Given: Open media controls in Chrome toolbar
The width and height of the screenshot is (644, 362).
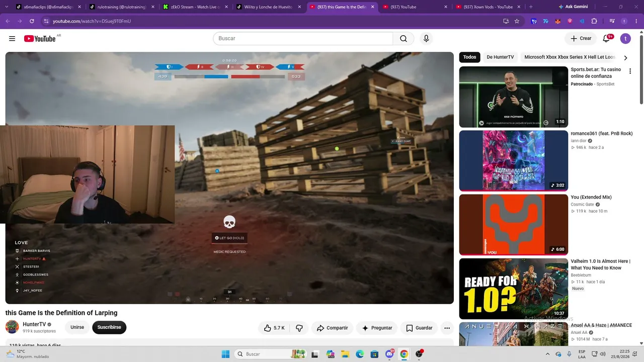Looking at the screenshot, I should click(x=612, y=21).
